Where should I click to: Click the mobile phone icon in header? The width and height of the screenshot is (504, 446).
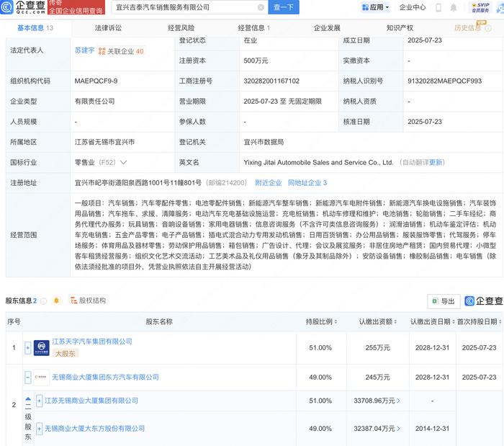(x=438, y=7)
